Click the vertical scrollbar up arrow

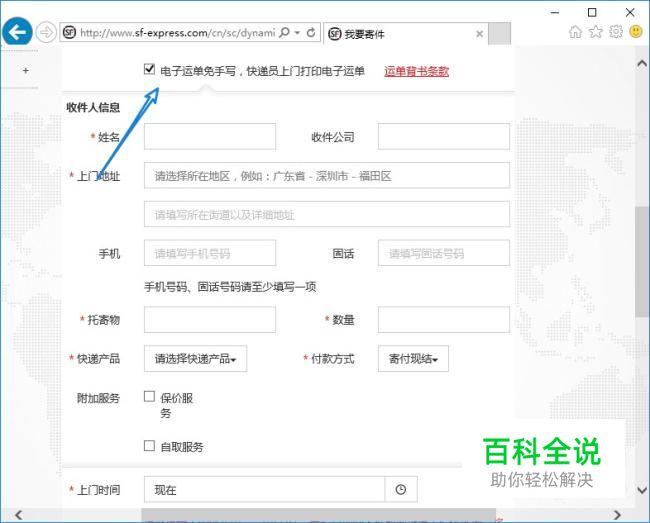[x=642, y=63]
